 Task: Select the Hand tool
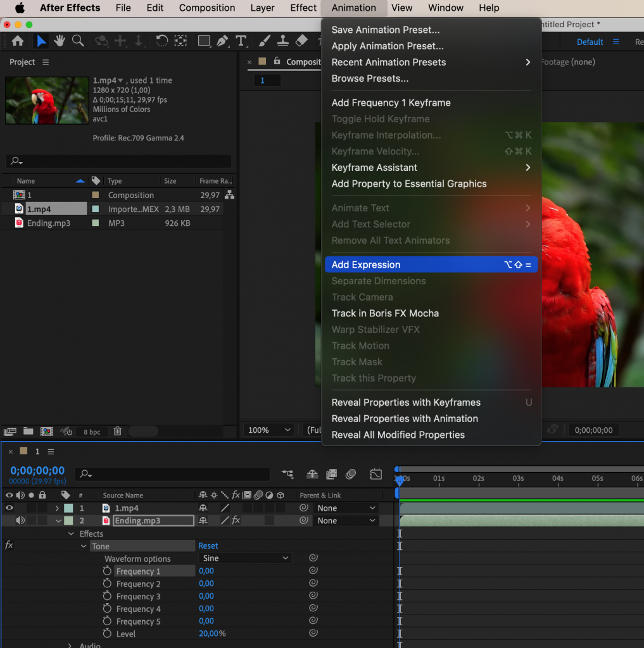pos(59,40)
